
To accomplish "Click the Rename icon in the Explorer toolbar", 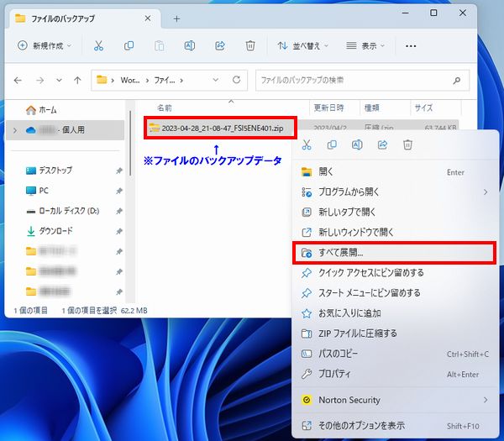I will [189, 46].
